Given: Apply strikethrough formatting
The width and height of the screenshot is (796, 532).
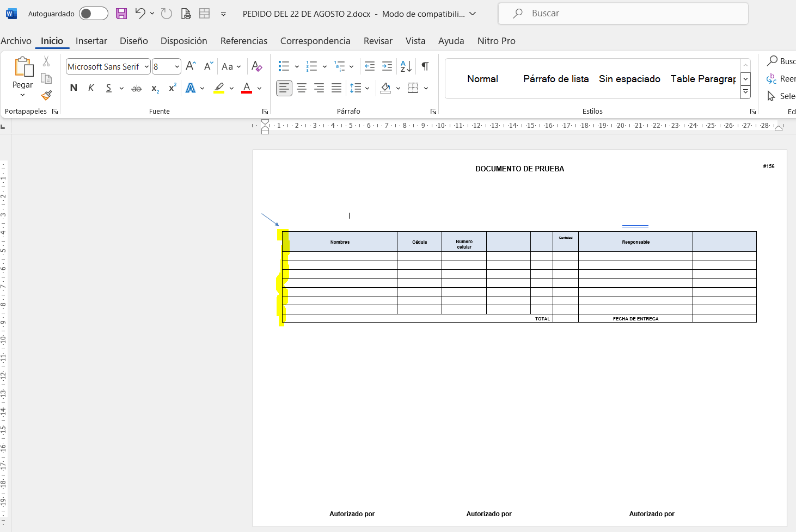Looking at the screenshot, I should click(137, 88).
